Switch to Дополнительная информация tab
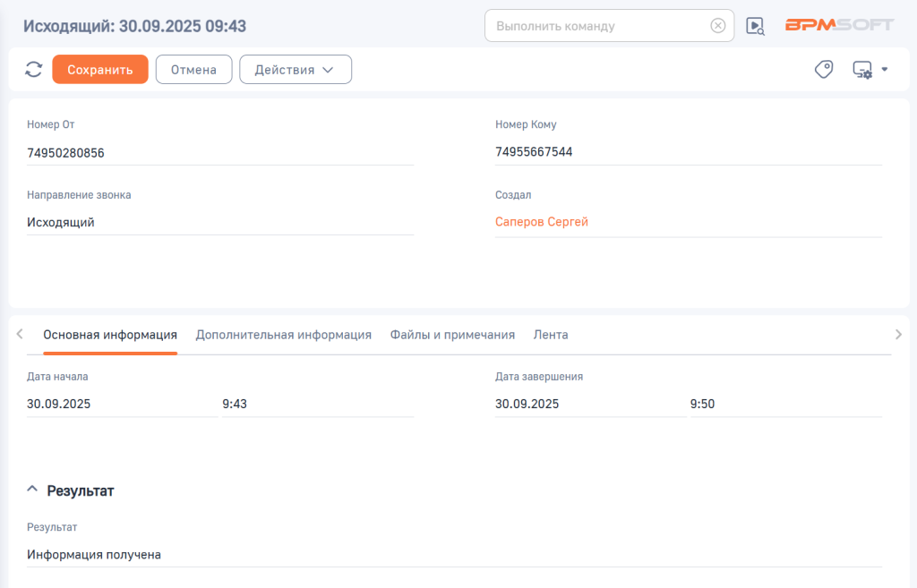 [x=283, y=335]
